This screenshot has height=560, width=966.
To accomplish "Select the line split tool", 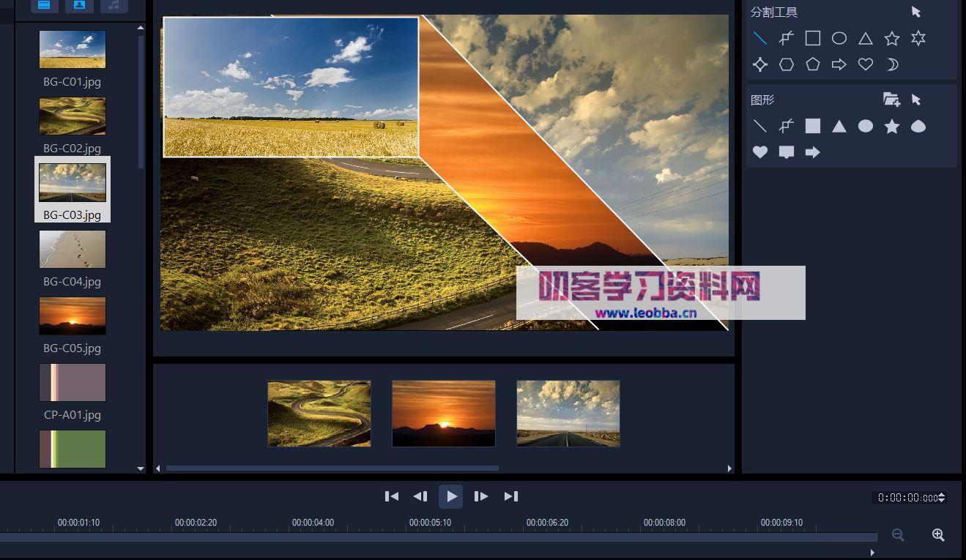I will pos(760,38).
